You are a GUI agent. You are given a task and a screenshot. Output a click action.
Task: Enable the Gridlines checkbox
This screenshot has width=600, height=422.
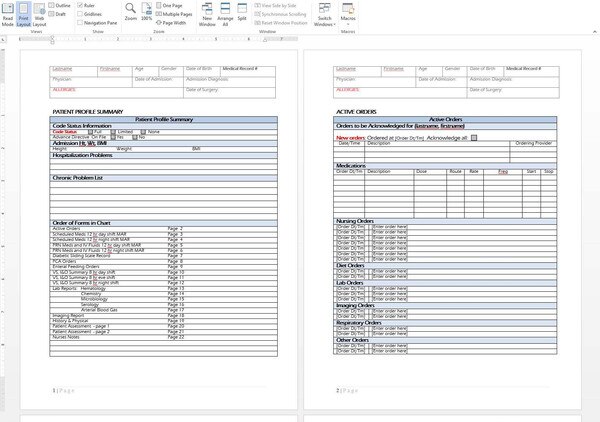(79, 14)
